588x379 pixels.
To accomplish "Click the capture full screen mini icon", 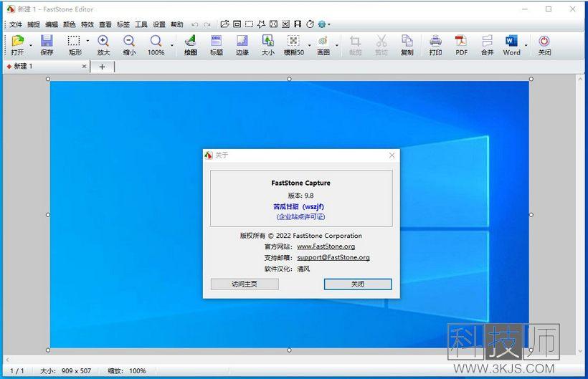I will [x=274, y=24].
